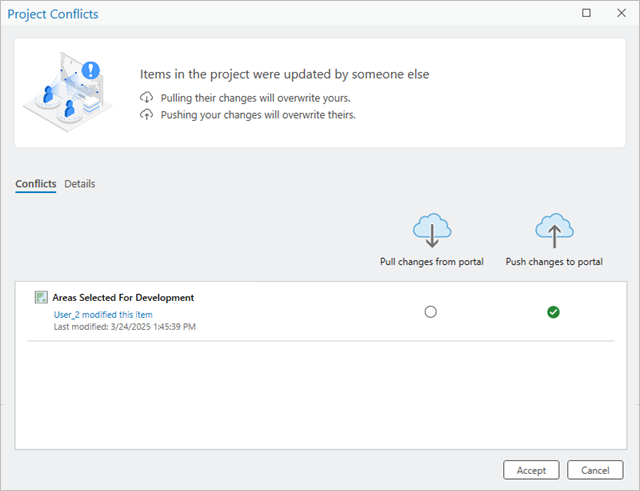Click the 'Pull changes from portal' column label
640x491 pixels.
click(431, 262)
